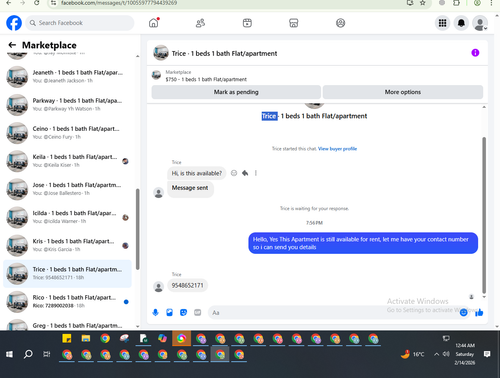Click the browser address bar URL
500x378 pixels.
[x=119, y=3]
